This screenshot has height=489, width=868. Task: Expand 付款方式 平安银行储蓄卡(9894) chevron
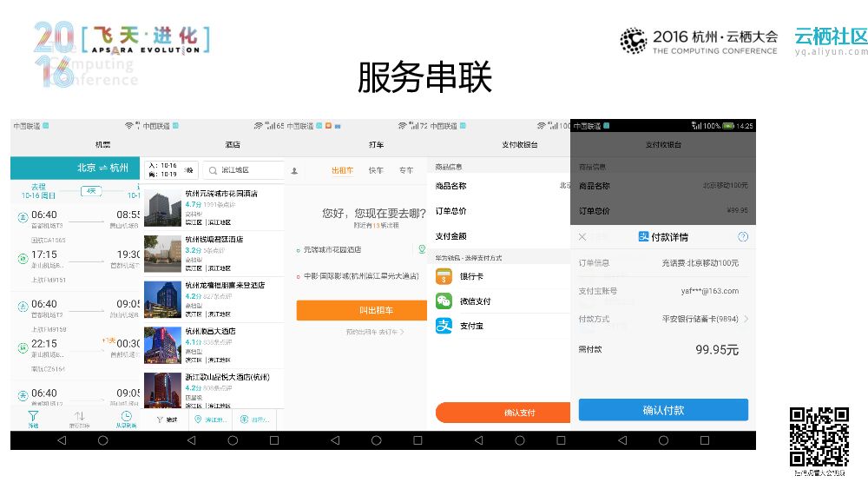pos(746,319)
